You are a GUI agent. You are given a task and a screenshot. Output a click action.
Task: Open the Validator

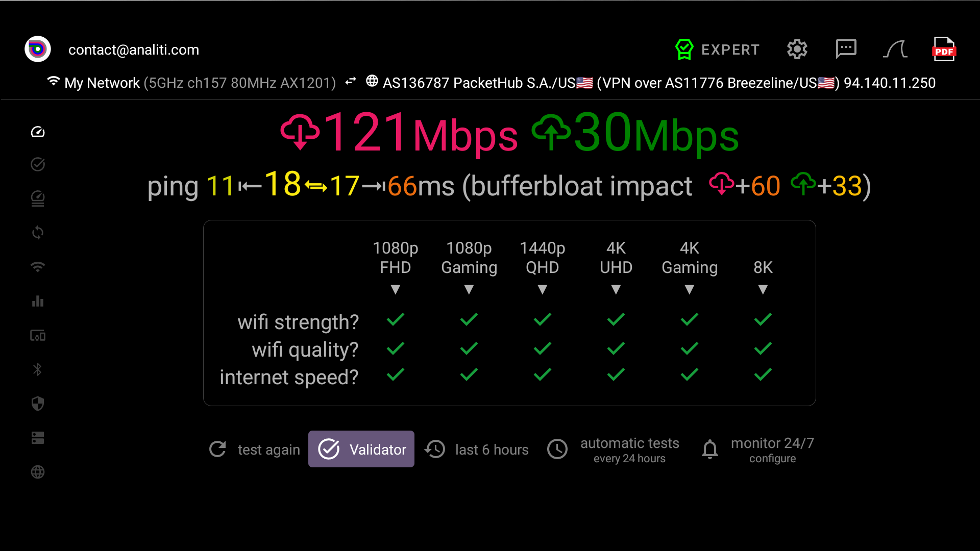tap(361, 449)
